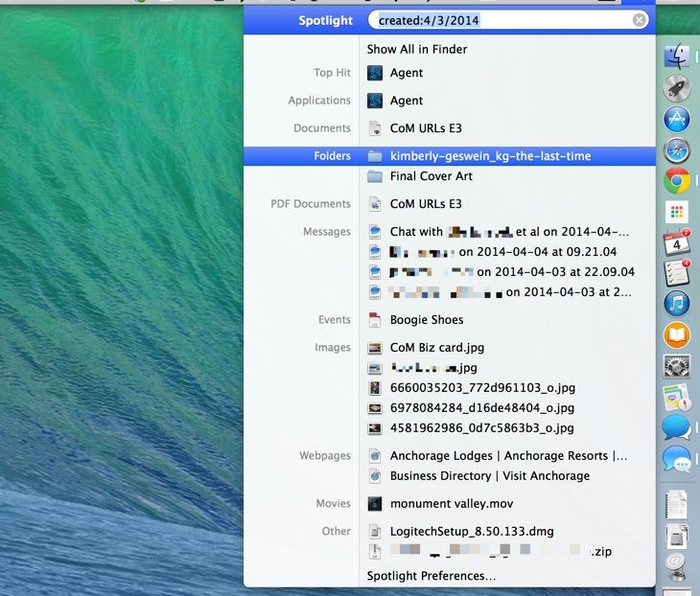This screenshot has height=596, width=700.
Task: Open the Boogie Shoes event result
Action: [x=426, y=320]
